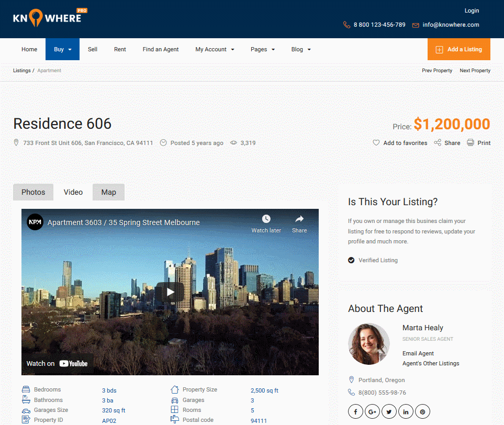This screenshot has height=425, width=504.
Task: Click the Rooms grid icon
Action: coord(174,410)
